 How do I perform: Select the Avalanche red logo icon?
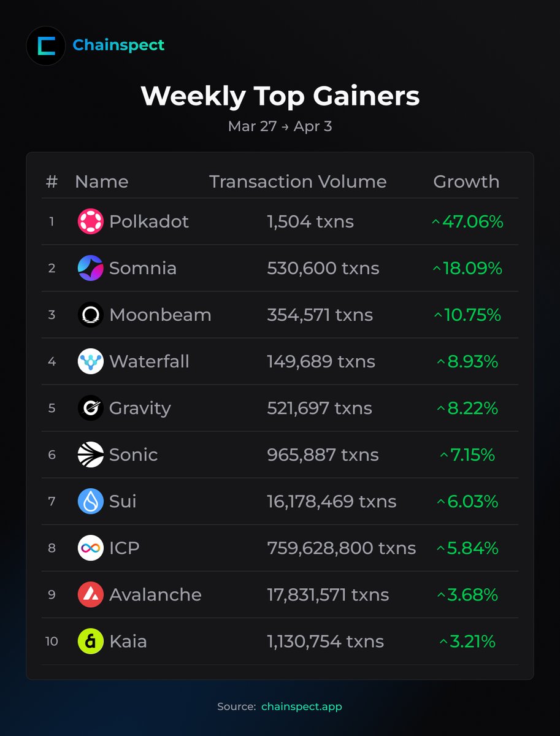pyautogui.click(x=91, y=594)
